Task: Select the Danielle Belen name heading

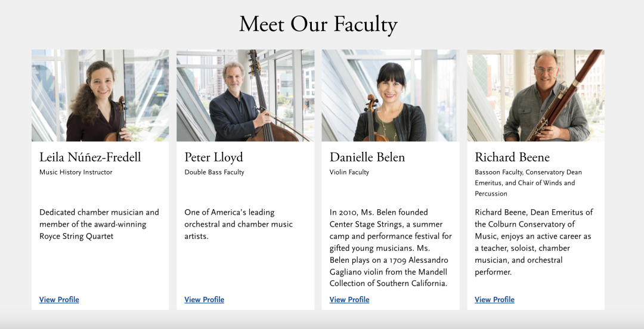Action: [367, 157]
